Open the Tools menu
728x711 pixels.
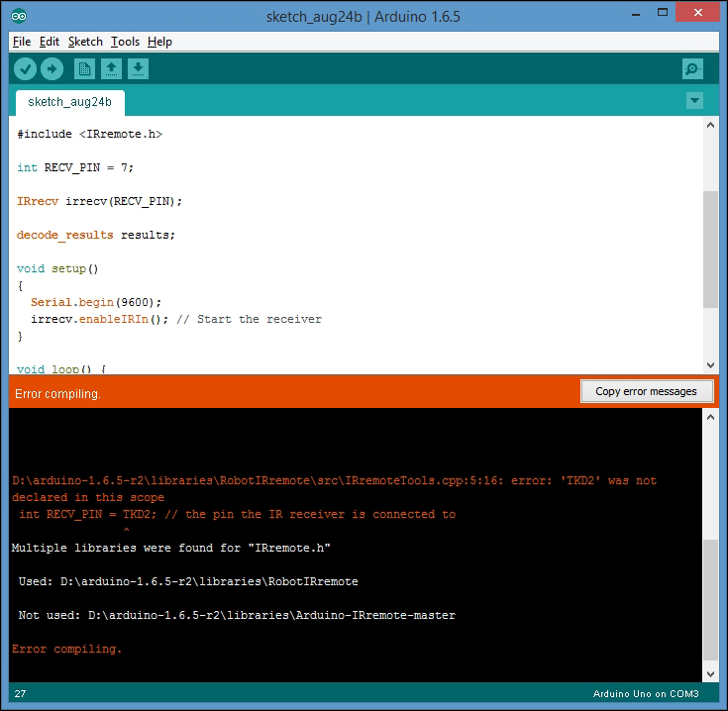(126, 42)
